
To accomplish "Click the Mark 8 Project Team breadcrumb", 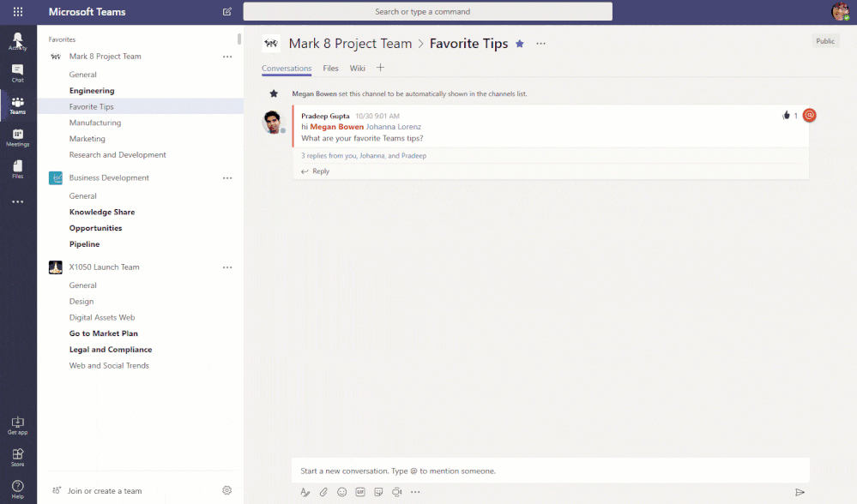I will (x=350, y=44).
